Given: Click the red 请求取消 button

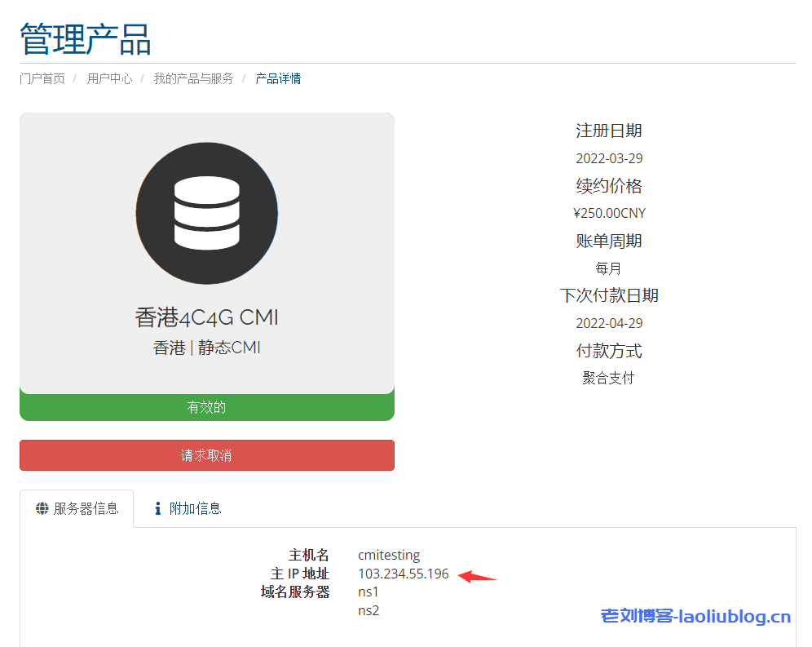Looking at the screenshot, I should pos(206,455).
